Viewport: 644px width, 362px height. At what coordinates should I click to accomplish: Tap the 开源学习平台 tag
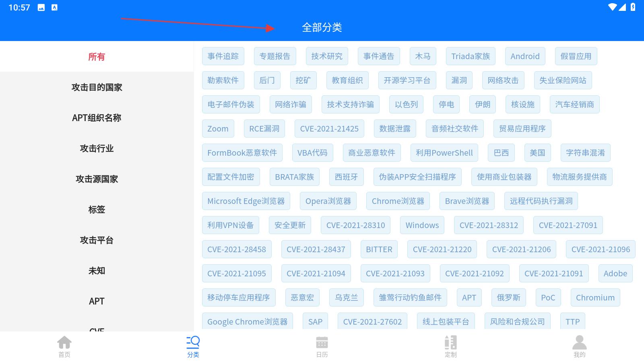[407, 80]
